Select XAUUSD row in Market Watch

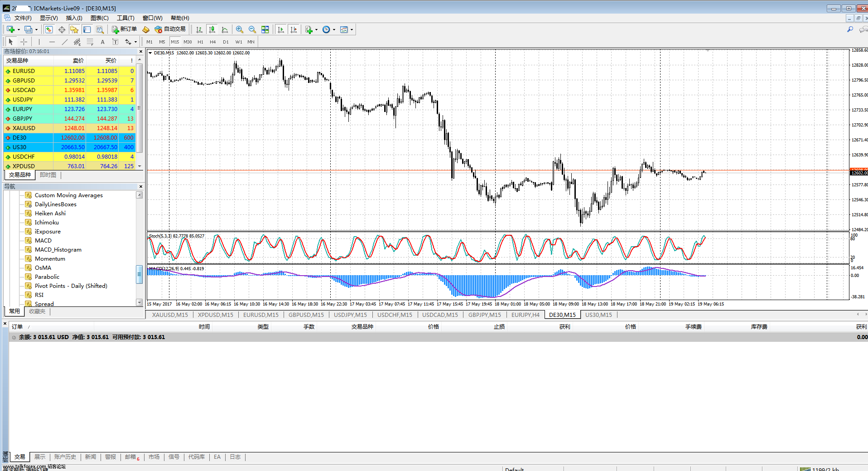tap(70, 128)
